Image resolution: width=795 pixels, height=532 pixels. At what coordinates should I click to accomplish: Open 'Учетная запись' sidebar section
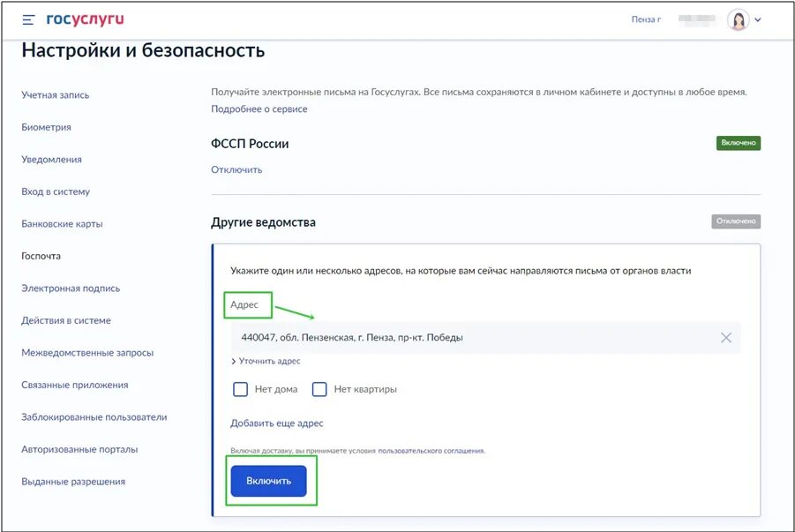coord(55,95)
